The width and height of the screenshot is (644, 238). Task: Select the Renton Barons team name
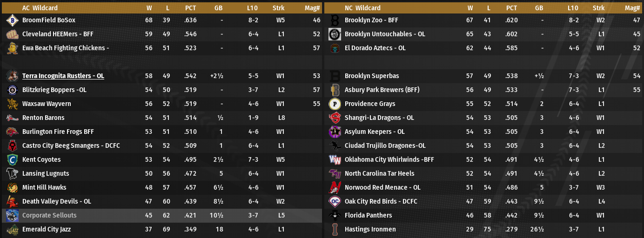point(43,118)
